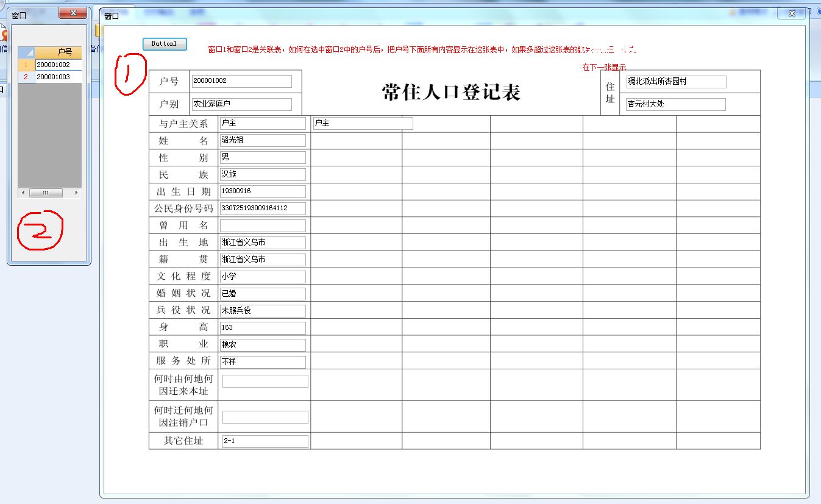
Task: Click row header 1 in the grid
Action: [x=26, y=65]
